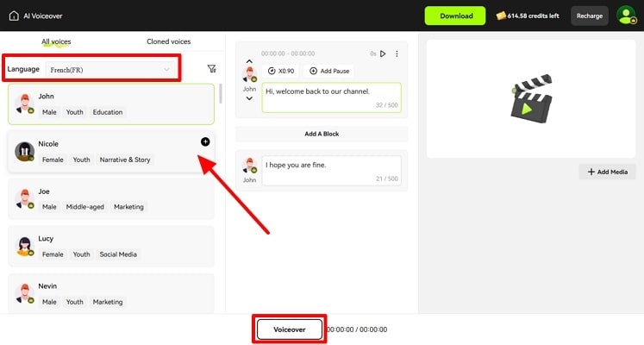The width and height of the screenshot is (644, 345).
Task: Open the Language dropdown showing French(FR)
Action: [x=110, y=70]
